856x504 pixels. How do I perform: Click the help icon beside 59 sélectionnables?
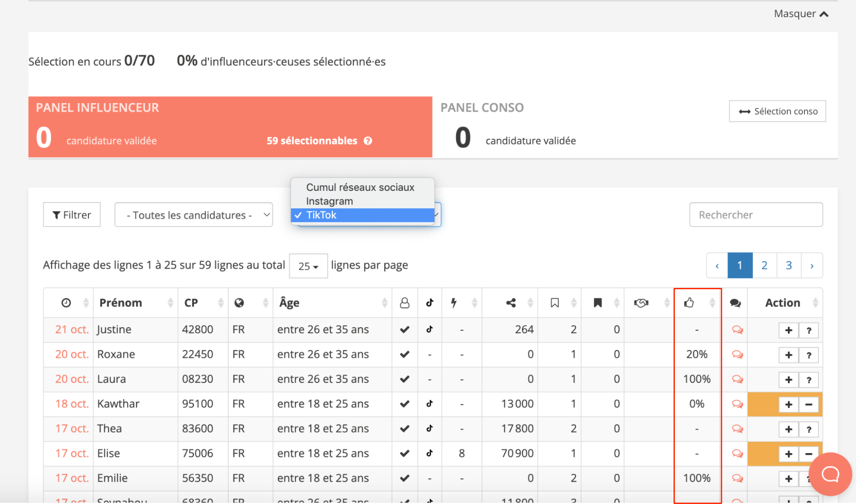(x=368, y=141)
